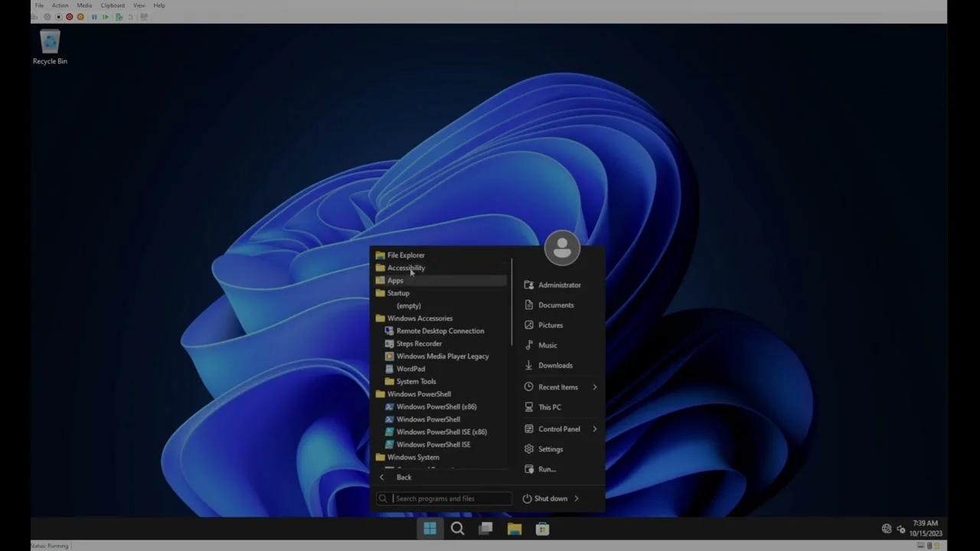The image size is (980, 551).
Task: Expand the Shut down options arrow
Action: (x=577, y=498)
